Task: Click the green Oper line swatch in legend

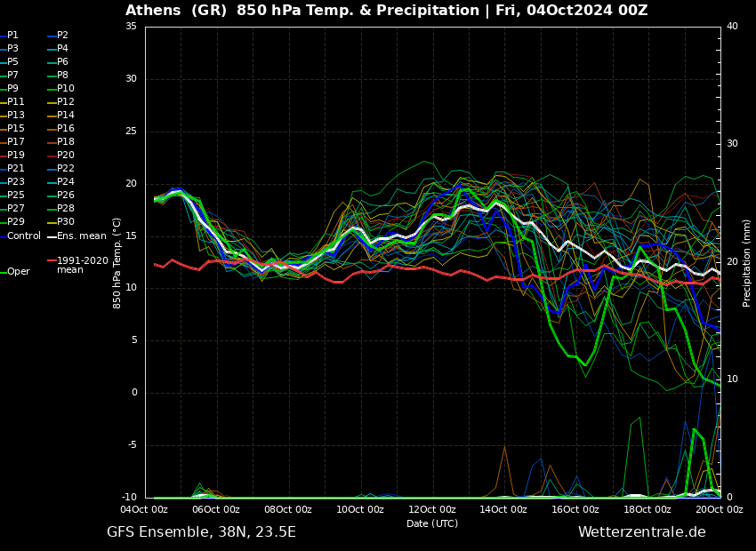Action: (3, 272)
